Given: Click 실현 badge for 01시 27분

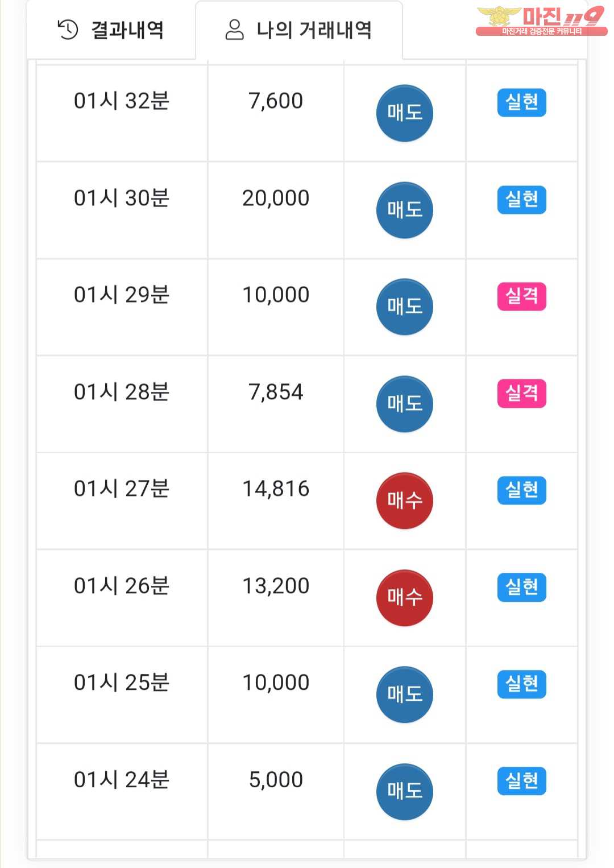Looking at the screenshot, I should tap(522, 490).
